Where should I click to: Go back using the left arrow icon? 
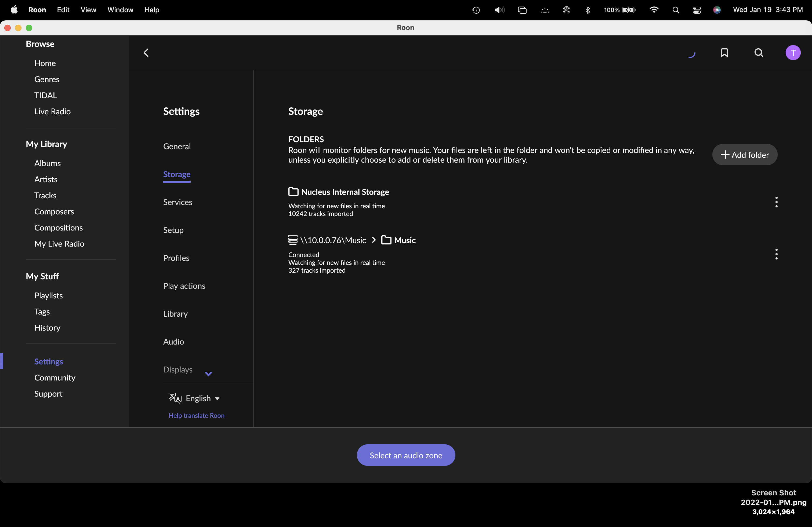pyautogui.click(x=146, y=53)
